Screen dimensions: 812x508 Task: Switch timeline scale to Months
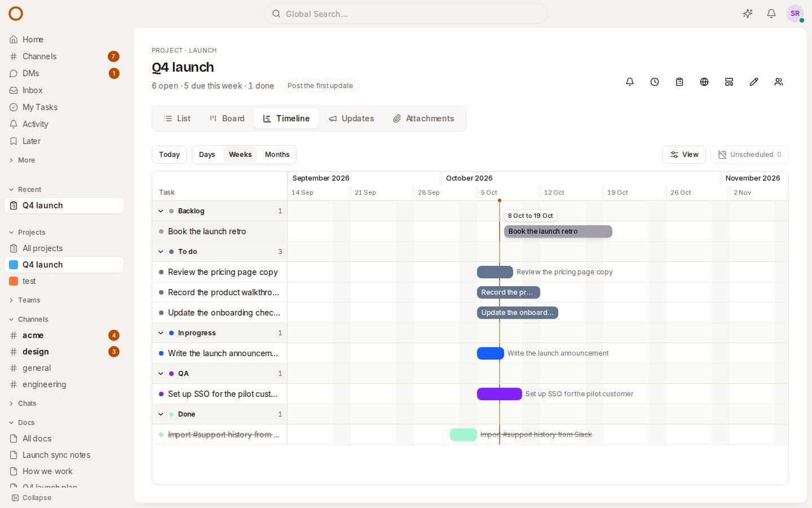[277, 155]
